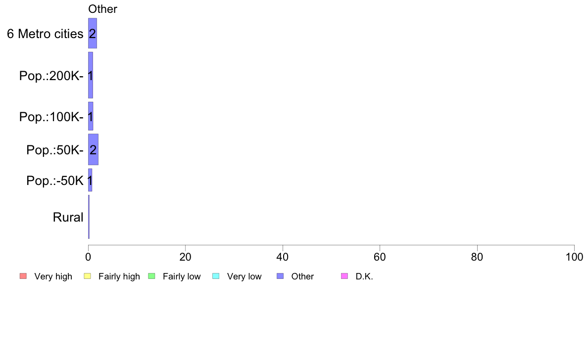
Task: Click the Very high red legend swatch
Action: (23, 276)
